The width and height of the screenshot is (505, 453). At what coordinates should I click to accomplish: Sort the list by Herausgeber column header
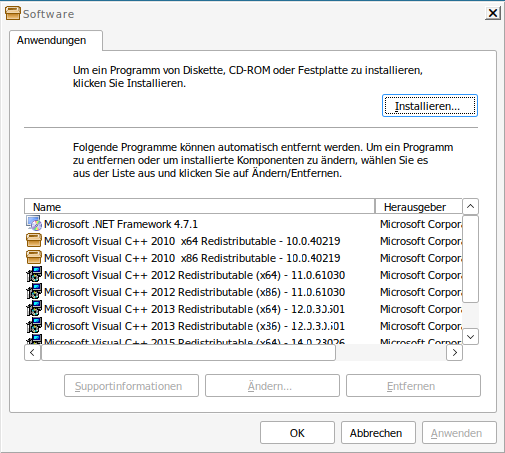click(419, 207)
